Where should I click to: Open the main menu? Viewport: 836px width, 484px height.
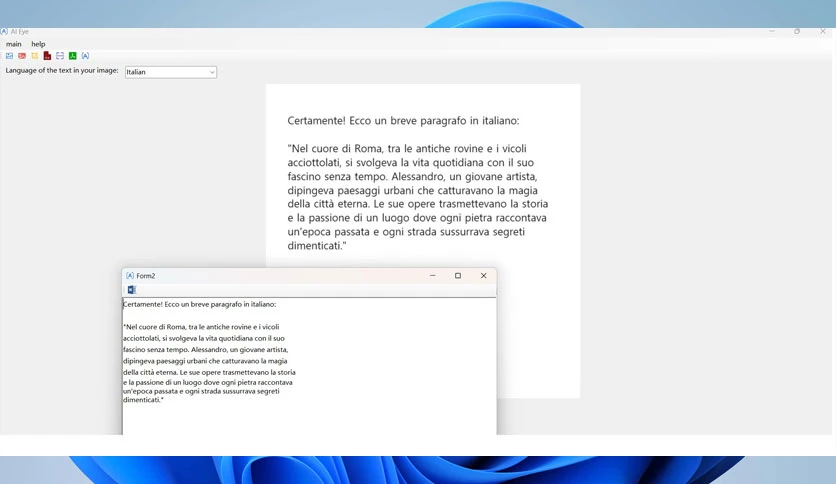tap(14, 44)
